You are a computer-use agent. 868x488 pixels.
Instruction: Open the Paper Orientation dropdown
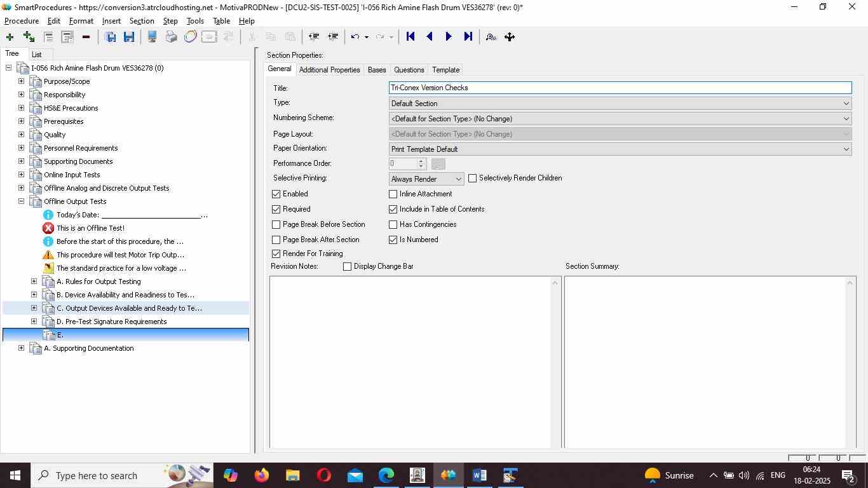pos(620,149)
